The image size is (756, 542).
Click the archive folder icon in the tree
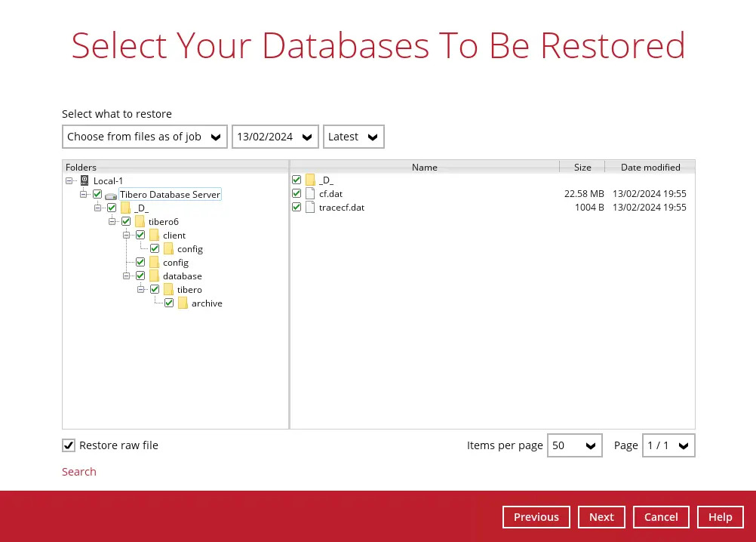pyautogui.click(x=183, y=303)
